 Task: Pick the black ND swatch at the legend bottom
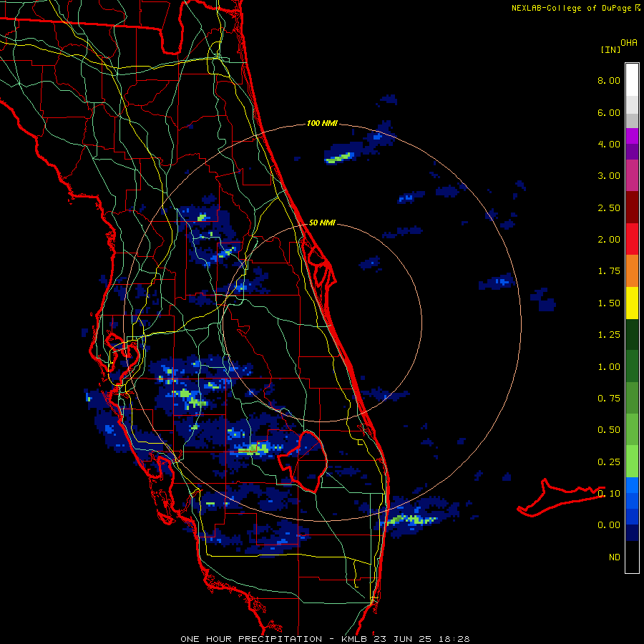coord(632,557)
